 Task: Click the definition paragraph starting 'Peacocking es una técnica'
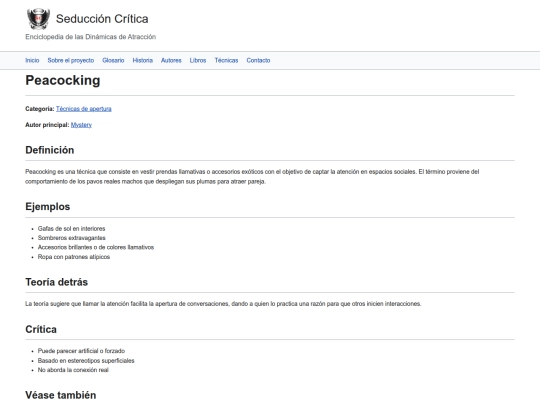click(252, 177)
